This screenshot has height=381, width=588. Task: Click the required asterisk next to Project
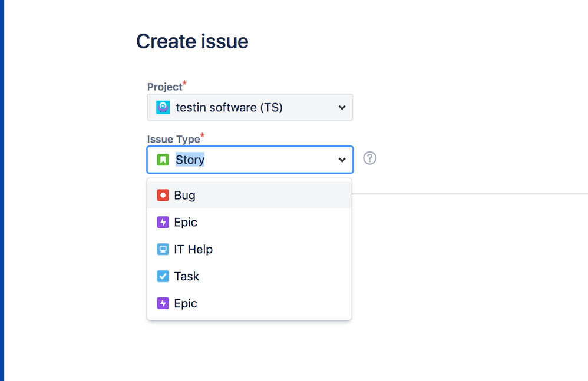(x=184, y=82)
